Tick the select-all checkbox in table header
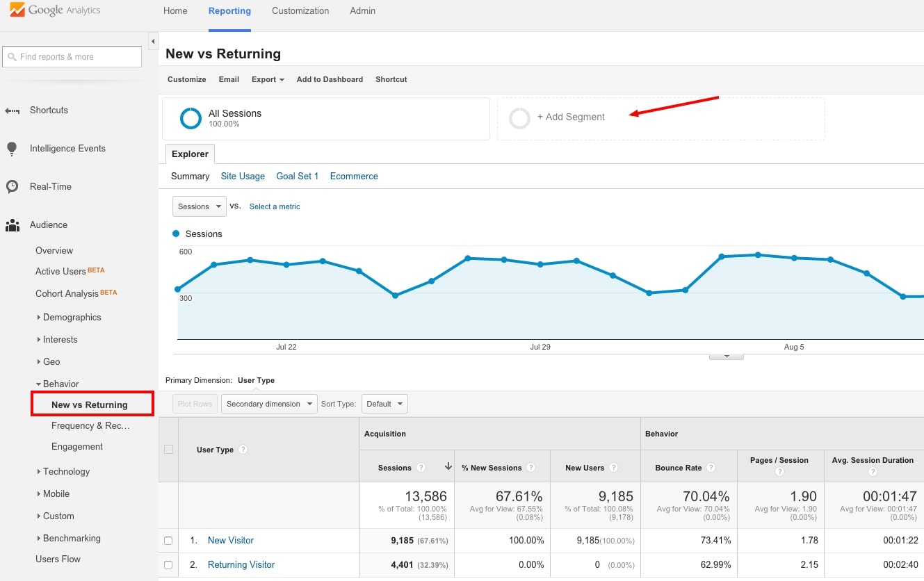Image resolution: width=924 pixels, height=581 pixels. click(x=168, y=450)
